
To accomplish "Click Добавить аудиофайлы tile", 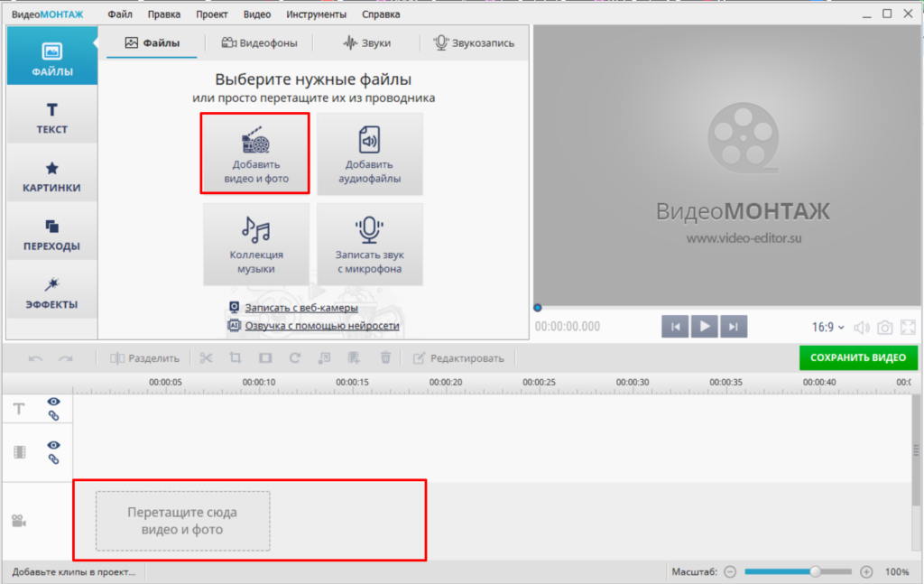I will [369, 154].
